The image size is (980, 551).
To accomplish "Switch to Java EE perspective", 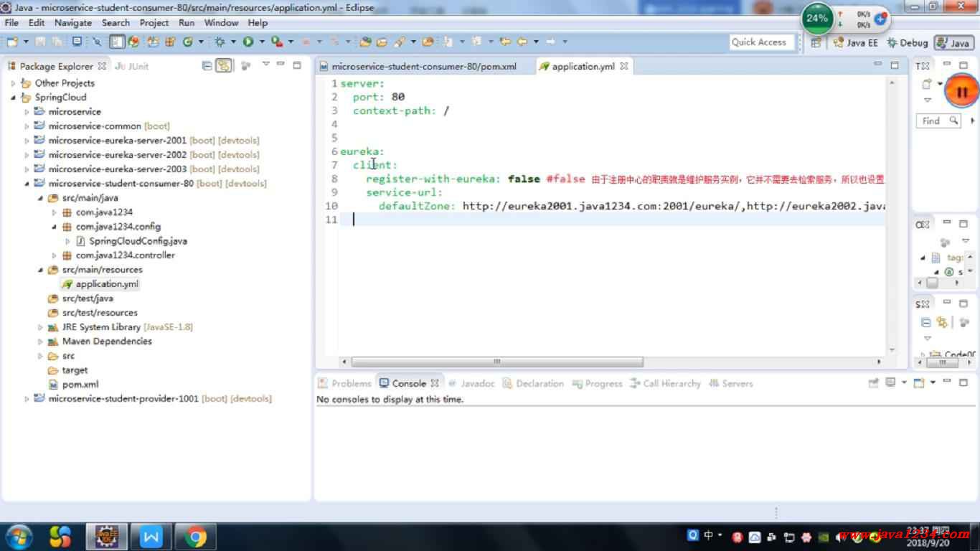I will pos(854,42).
